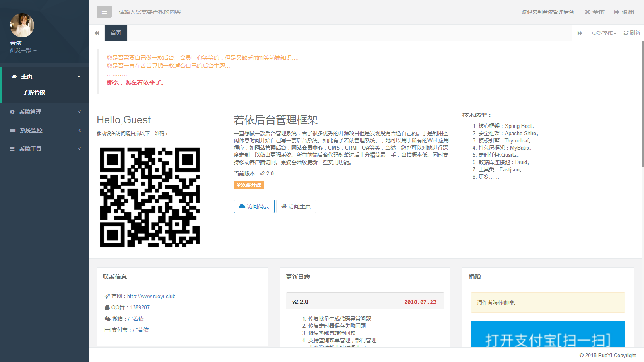Viewport: 644px width, 362px height.
Task: Click the QQ penguin icon
Action: click(x=107, y=308)
